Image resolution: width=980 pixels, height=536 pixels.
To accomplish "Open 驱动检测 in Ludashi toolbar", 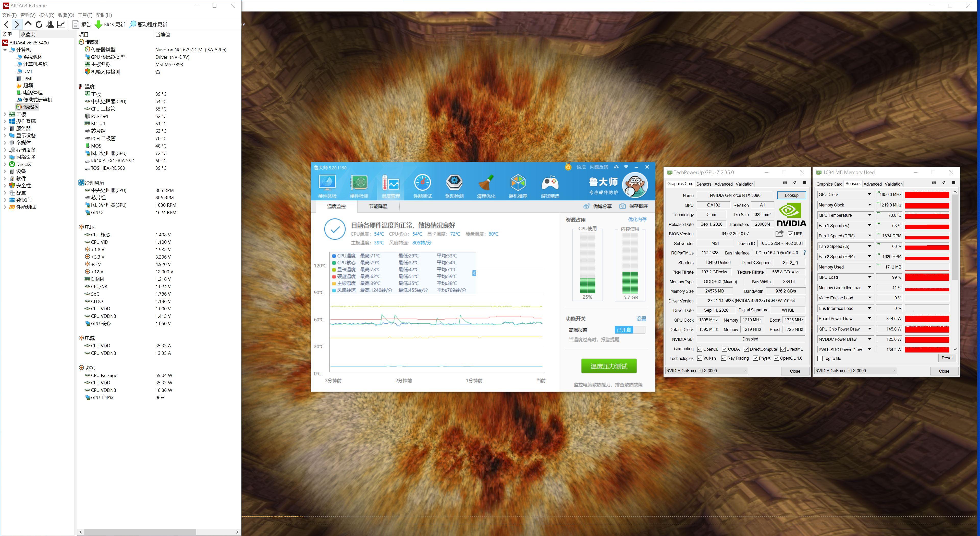I will 454,186.
